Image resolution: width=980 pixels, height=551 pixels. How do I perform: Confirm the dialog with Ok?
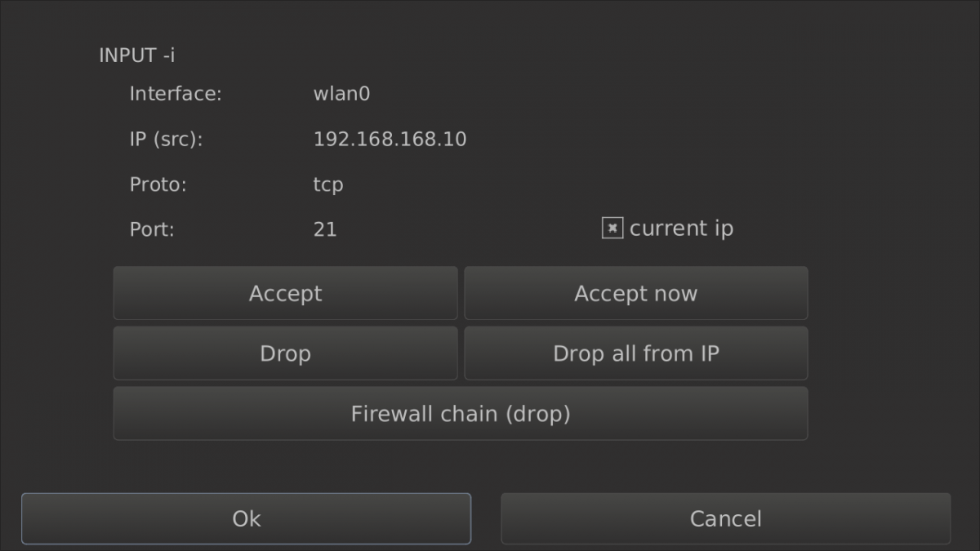(246, 518)
